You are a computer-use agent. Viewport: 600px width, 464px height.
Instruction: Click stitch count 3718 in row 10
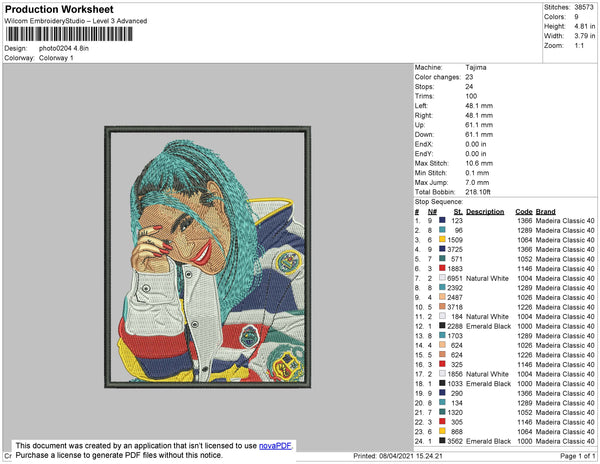455,307
